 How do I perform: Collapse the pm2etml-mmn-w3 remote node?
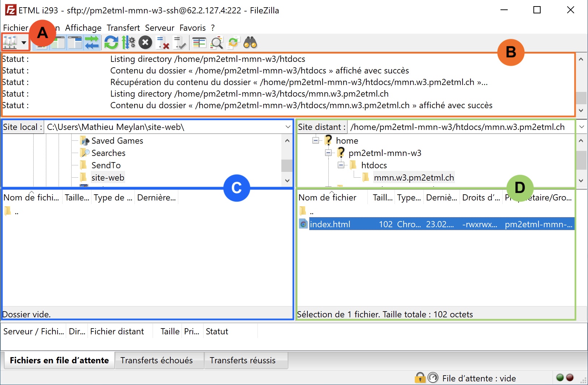[328, 153]
